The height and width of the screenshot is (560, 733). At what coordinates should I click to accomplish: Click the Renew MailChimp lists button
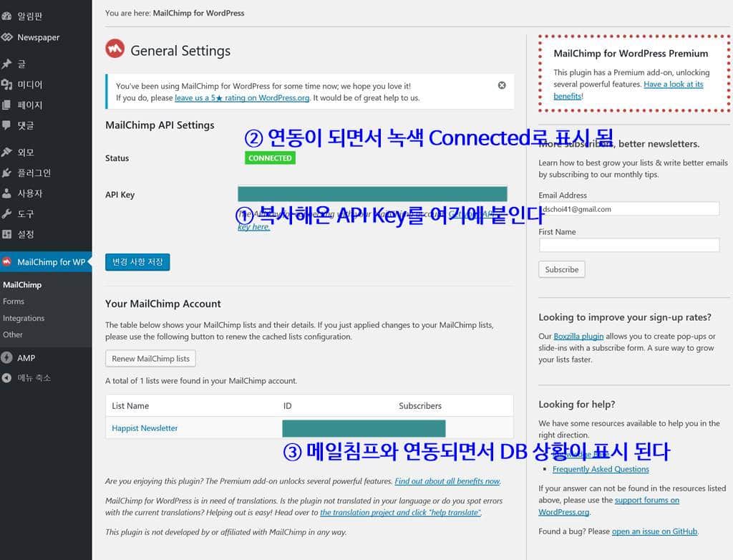(x=150, y=358)
